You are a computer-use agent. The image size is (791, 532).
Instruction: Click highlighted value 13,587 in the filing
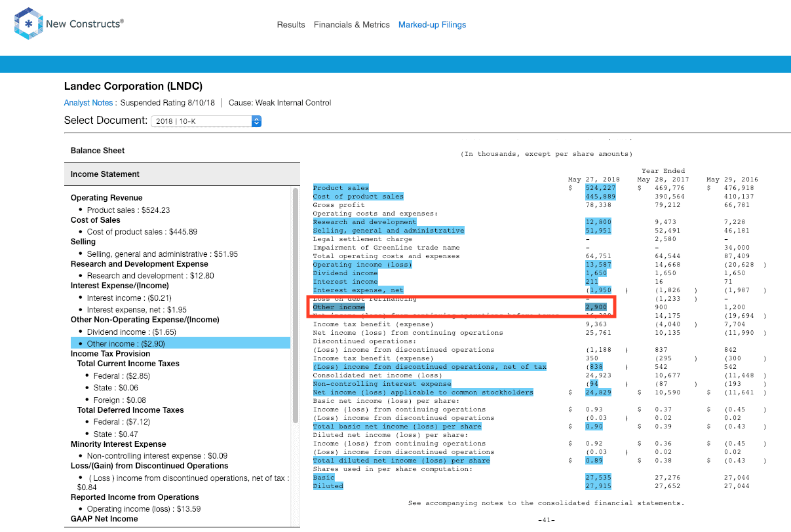coord(598,265)
